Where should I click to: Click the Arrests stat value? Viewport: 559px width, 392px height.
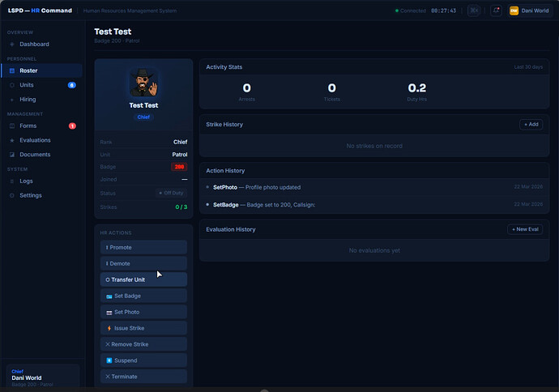(247, 88)
